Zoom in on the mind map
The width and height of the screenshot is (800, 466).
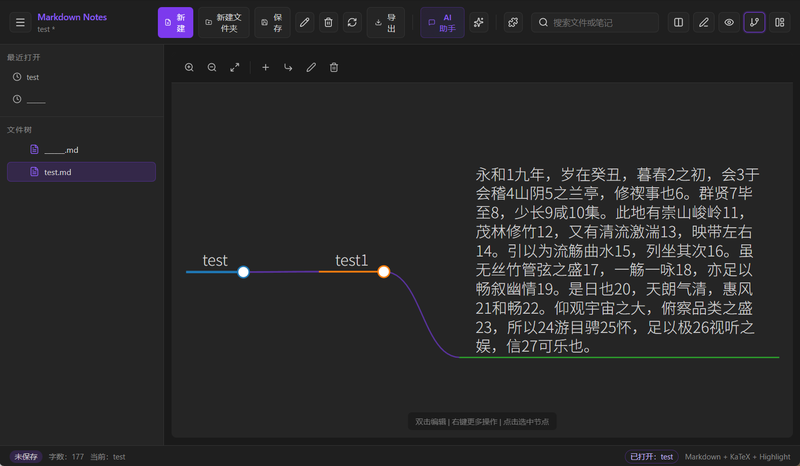pos(189,67)
